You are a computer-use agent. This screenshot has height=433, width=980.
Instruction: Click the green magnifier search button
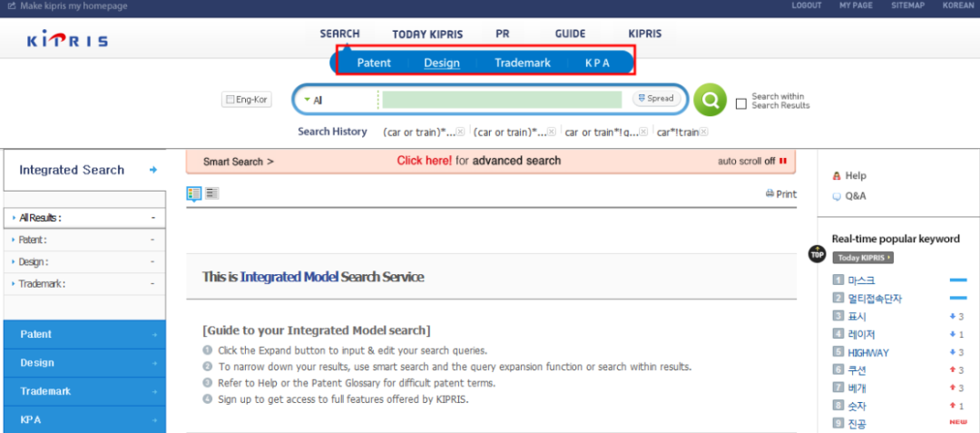pyautogui.click(x=710, y=99)
